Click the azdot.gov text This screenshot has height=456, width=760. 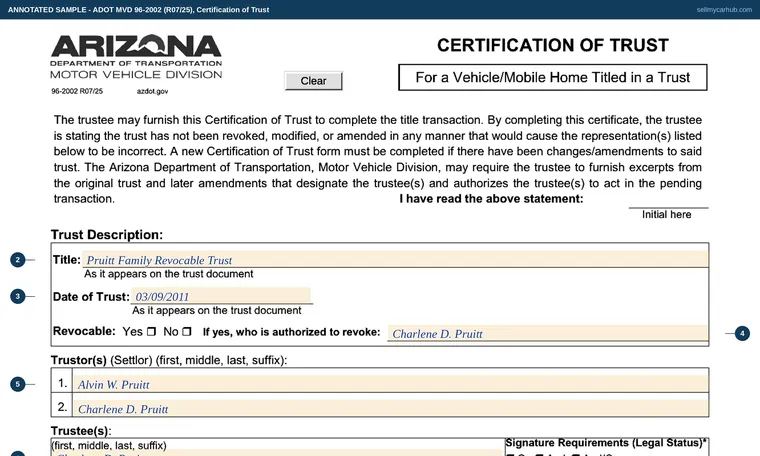[152, 91]
